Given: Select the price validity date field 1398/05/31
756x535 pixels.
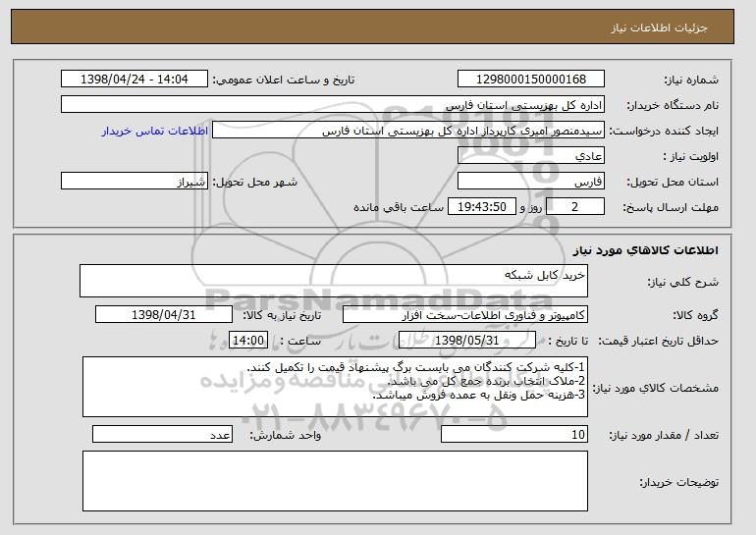Looking at the screenshot, I should 467,341.
